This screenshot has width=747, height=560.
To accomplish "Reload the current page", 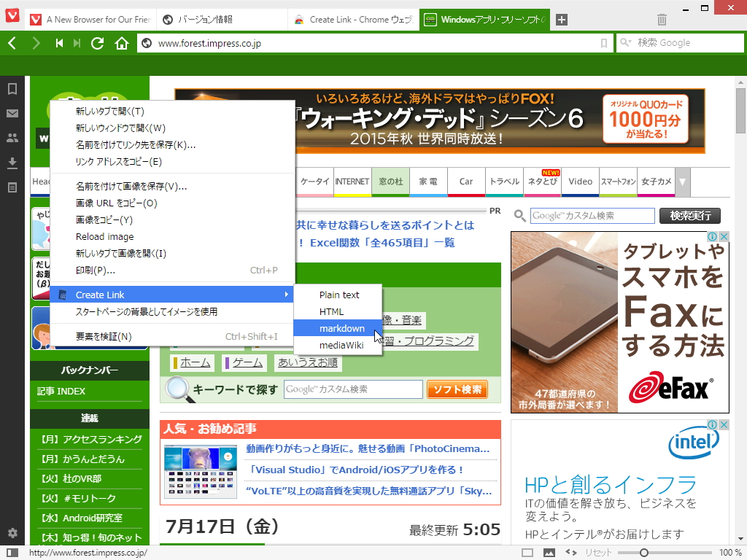I will [x=97, y=42].
